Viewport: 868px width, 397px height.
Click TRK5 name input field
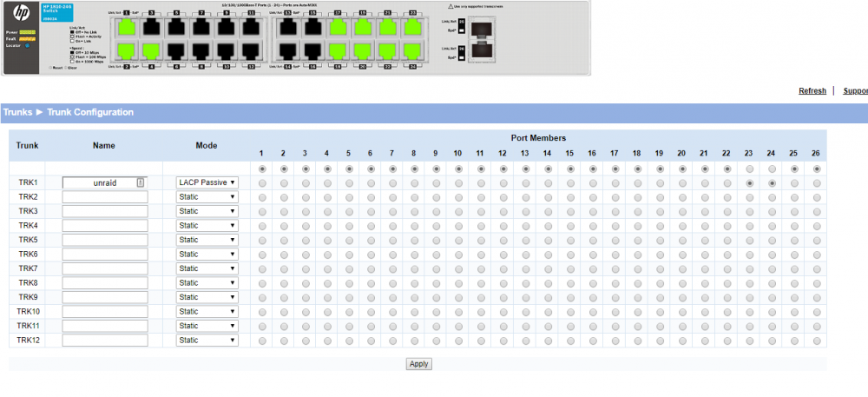click(105, 240)
